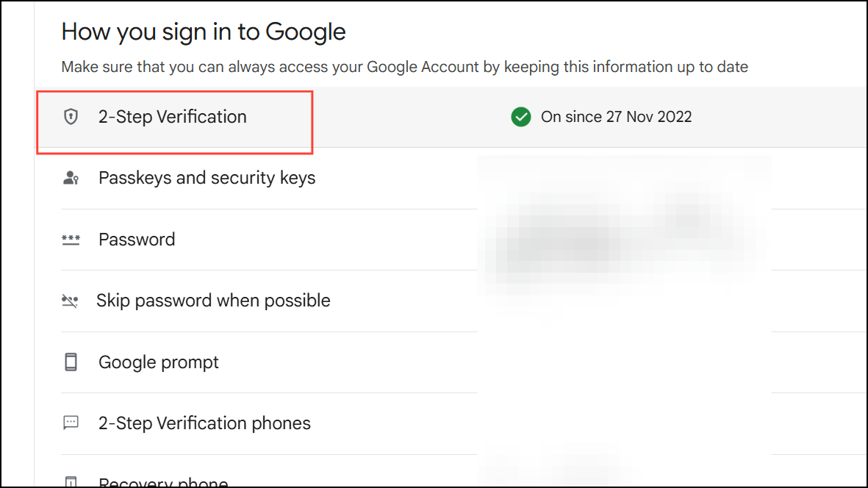Select the 2-Step Verification phones entry
868x488 pixels.
click(x=204, y=423)
